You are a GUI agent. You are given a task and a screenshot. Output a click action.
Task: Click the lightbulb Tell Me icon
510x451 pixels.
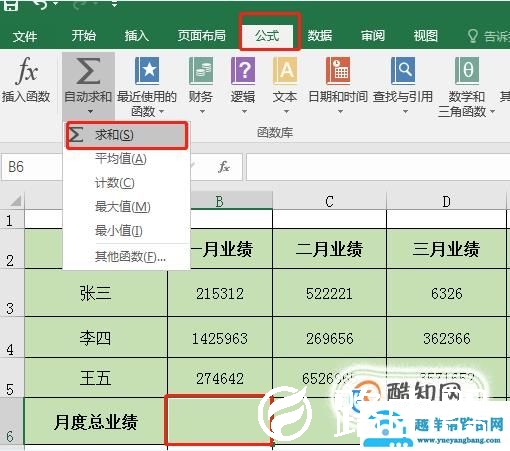(473, 36)
